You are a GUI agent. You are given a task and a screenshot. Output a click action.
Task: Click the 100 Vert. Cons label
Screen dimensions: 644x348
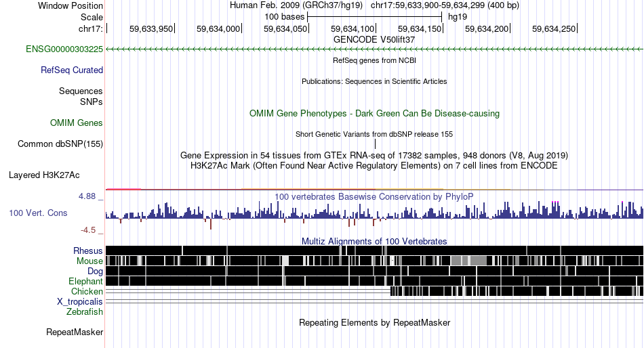pos(38,213)
